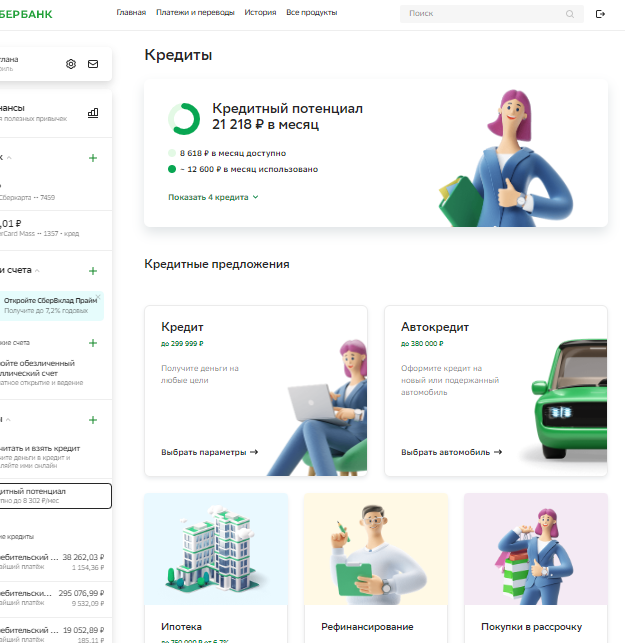This screenshot has height=643, width=625.
Task: Open profile settings gear icon
Action: pyautogui.click(x=71, y=64)
